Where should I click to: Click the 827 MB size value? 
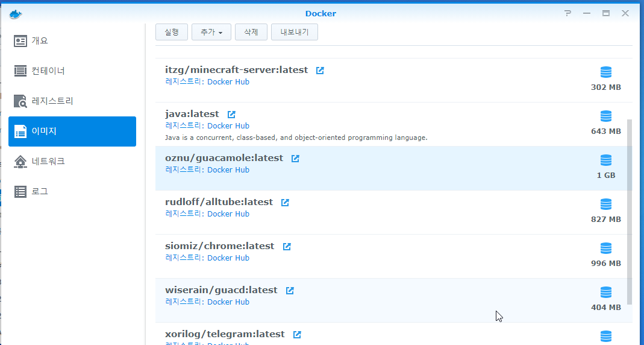click(606, 219)
